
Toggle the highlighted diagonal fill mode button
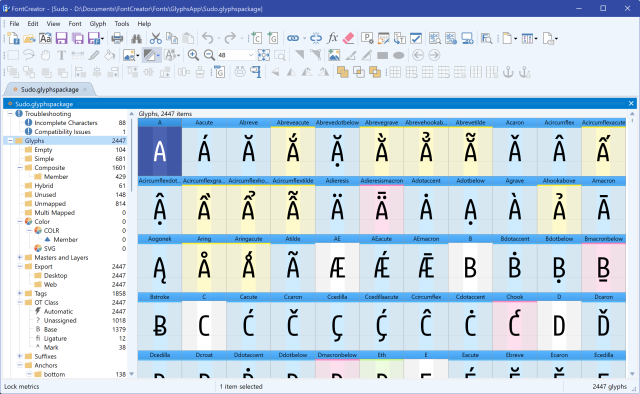coord(149,55)
